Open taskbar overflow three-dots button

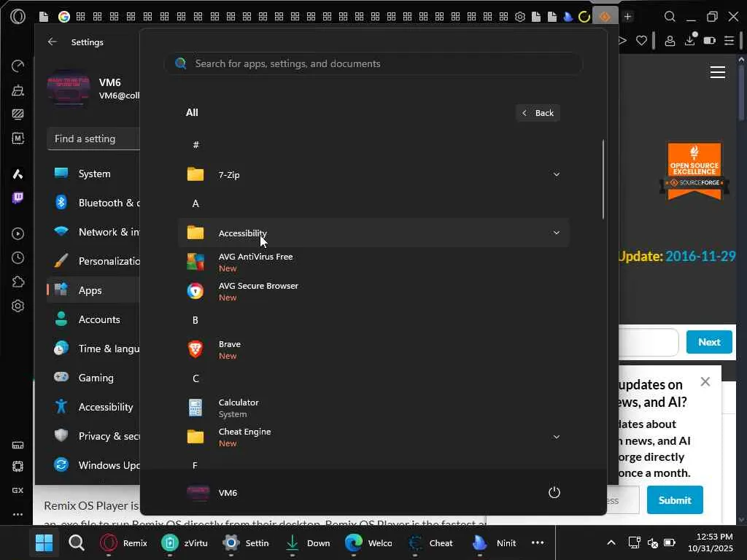538,542
